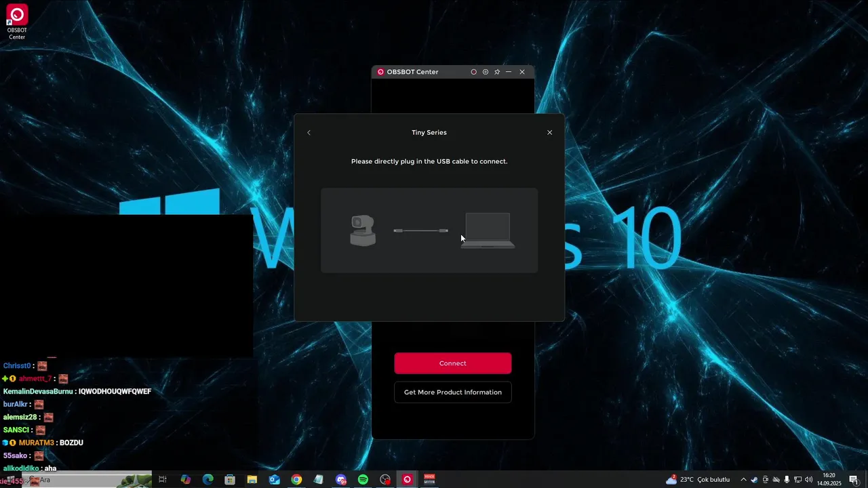Close the OBSBOT Center main window

[522, 72]
